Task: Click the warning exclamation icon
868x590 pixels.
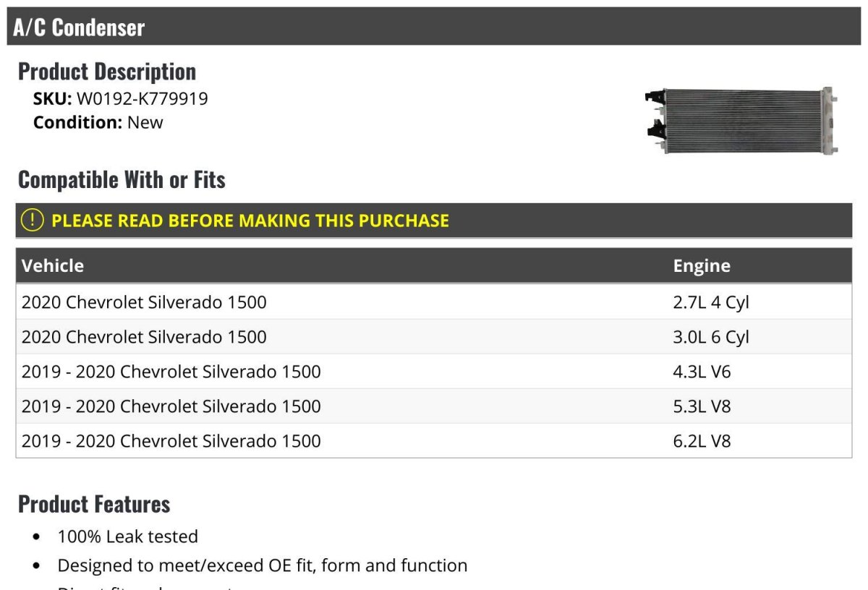Action: (33, 221)
